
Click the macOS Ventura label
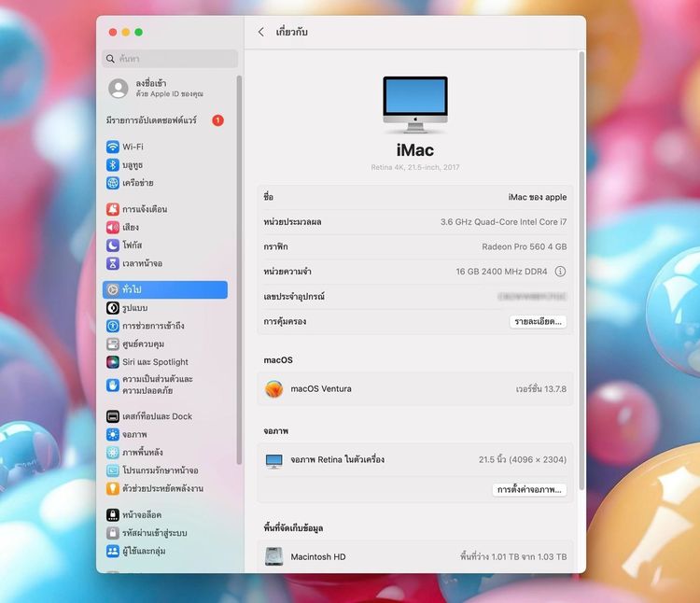[321, 388]
